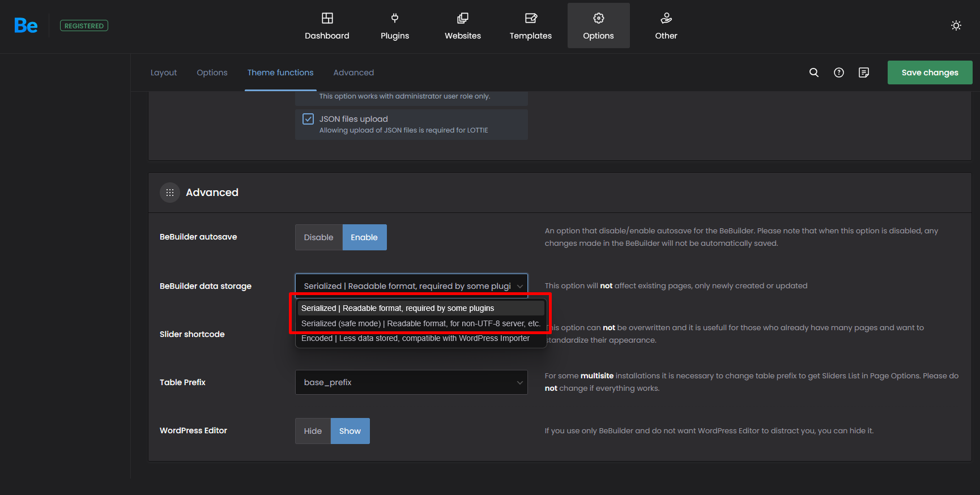
Task: Open the Dashboard section
Action: (327, 26)
